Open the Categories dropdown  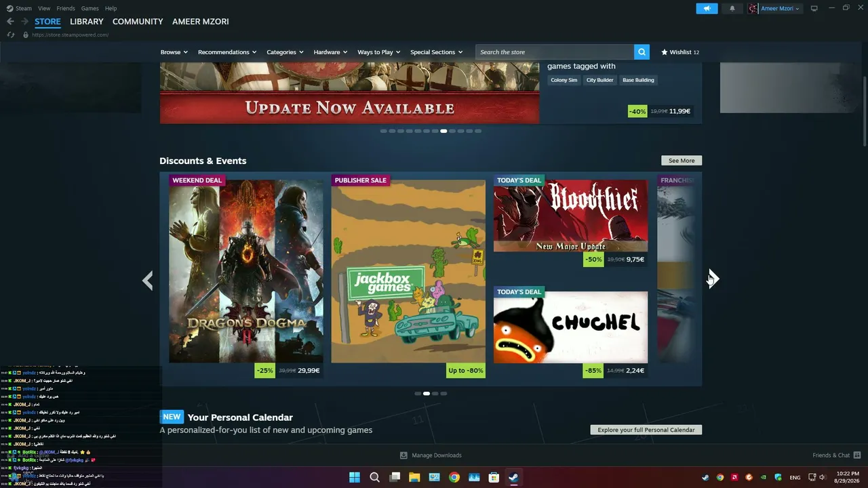285,52
